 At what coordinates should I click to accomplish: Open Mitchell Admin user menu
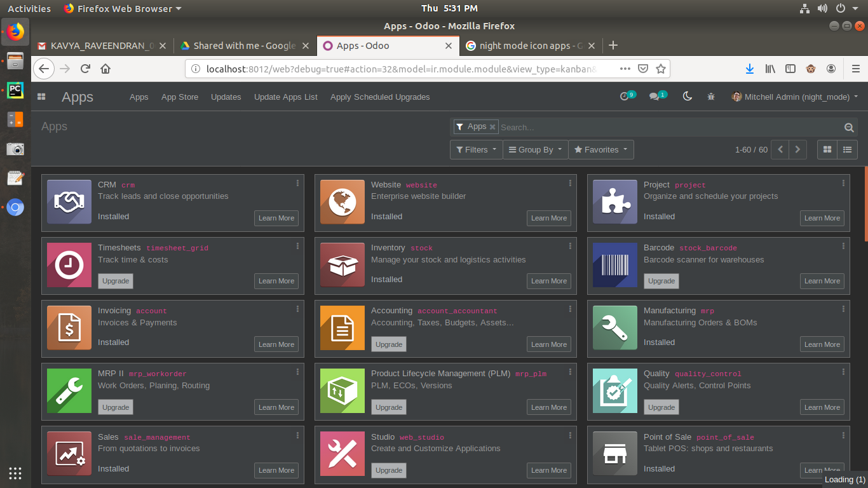(x=795, y=97)
